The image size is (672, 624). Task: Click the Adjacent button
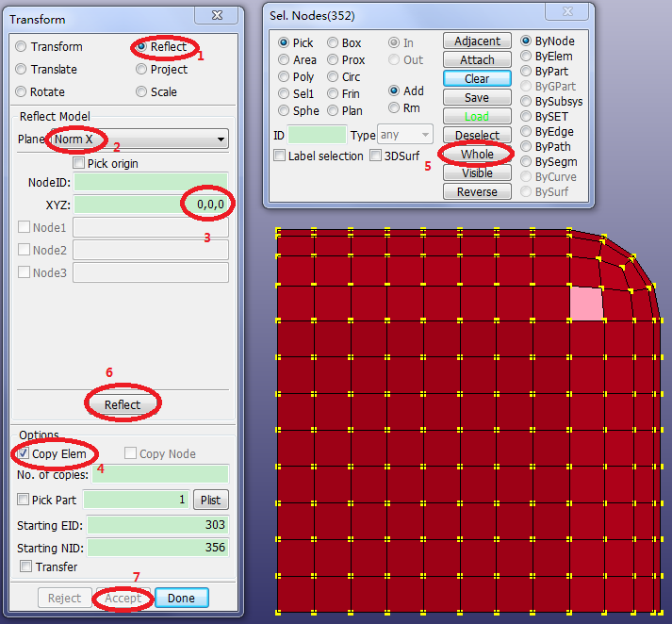click(x=477, y=41)
